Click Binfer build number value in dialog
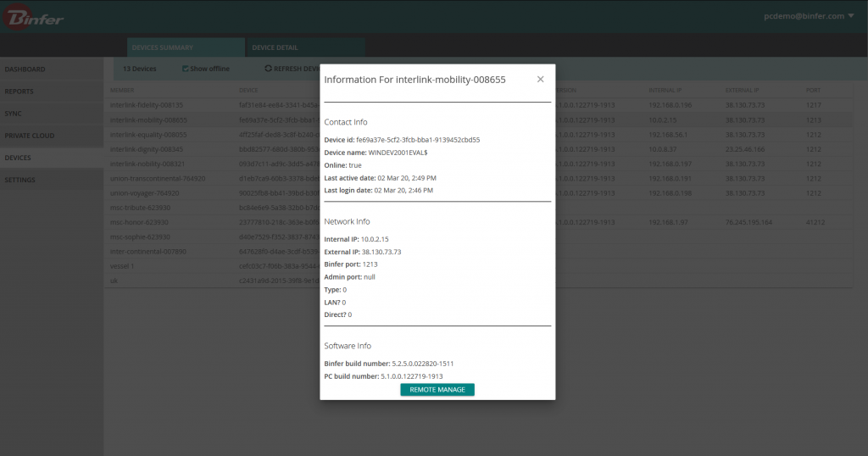This screenshot has width=868, height=456. click(x=423, y=364)
